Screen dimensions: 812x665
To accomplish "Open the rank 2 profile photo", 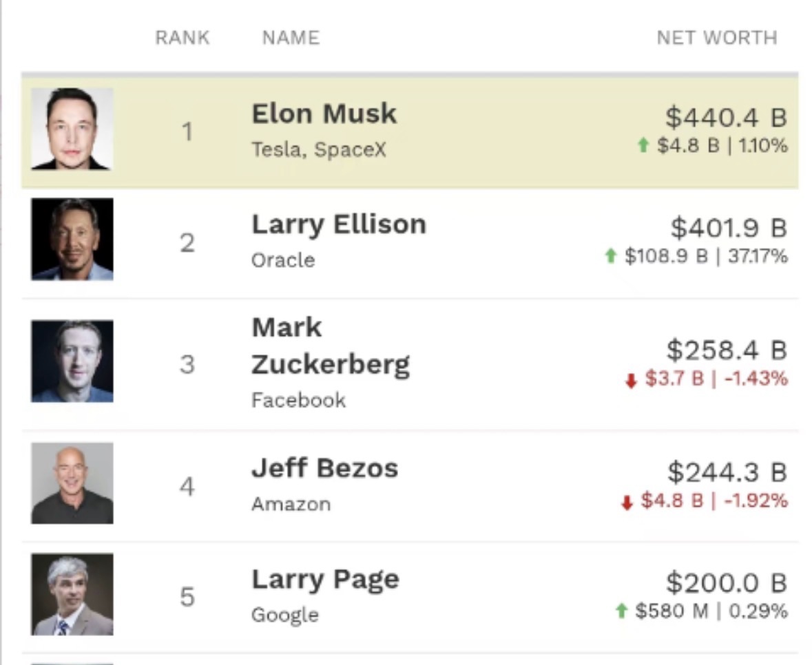I will 72,240.
